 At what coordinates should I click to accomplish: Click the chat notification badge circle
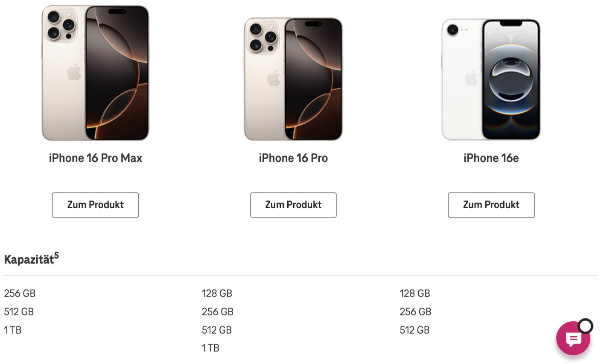pyautogui.click(x=586, y=326)
